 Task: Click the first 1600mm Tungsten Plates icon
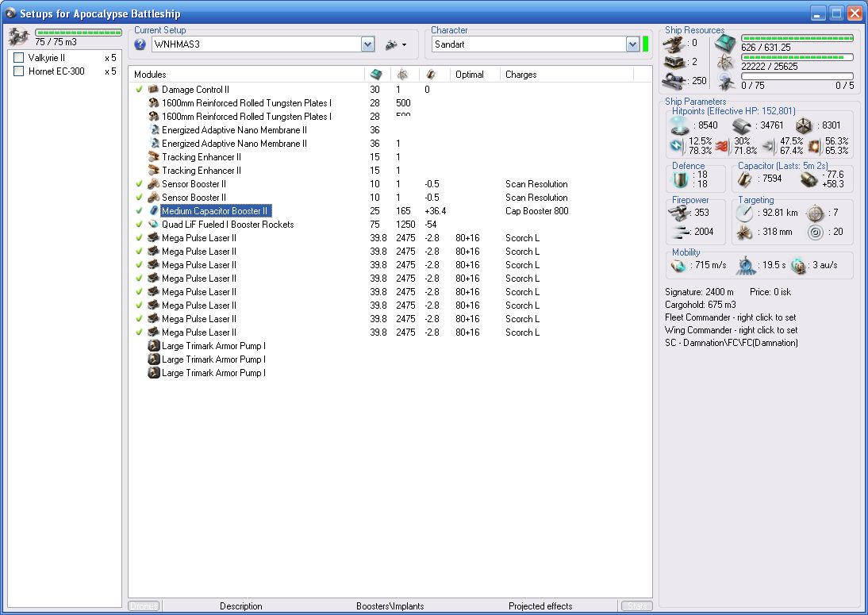(x=154, y=102)
